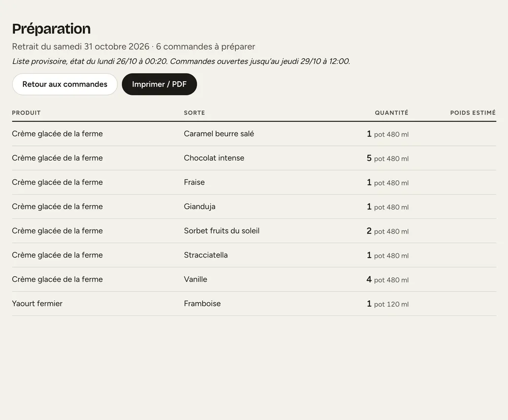The image size is (508, 420).
Task: Click the PRODUIT column header
Action: [x=26, y=113]
